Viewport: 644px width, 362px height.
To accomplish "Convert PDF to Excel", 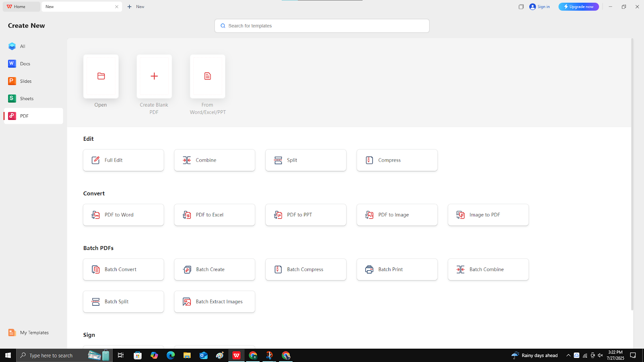I will pyautogui.click(x=215, y=215).
